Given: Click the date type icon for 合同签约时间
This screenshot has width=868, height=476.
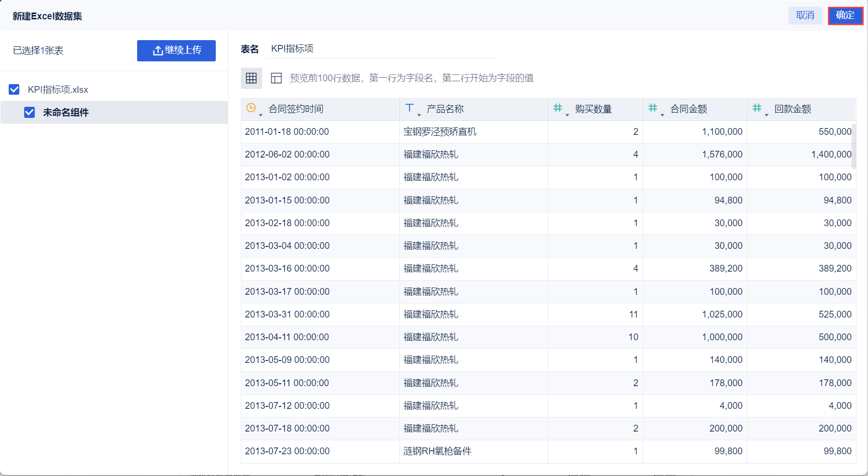Looking at the screenshot, I should tap(251, 108).
